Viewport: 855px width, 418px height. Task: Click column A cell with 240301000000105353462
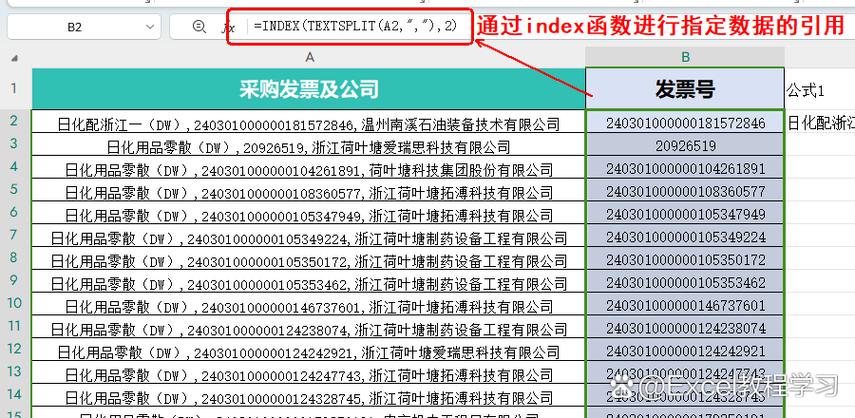pos(309,282)
